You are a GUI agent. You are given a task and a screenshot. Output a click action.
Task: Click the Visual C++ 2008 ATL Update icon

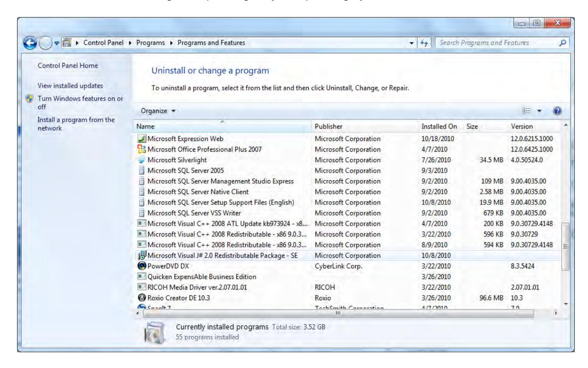click(141, 223)
